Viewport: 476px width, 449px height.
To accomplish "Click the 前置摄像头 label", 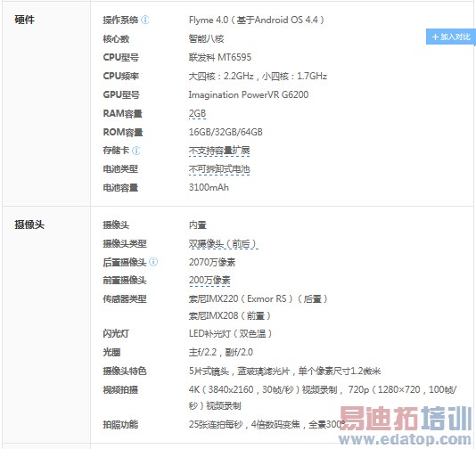I will click(125, 281).
